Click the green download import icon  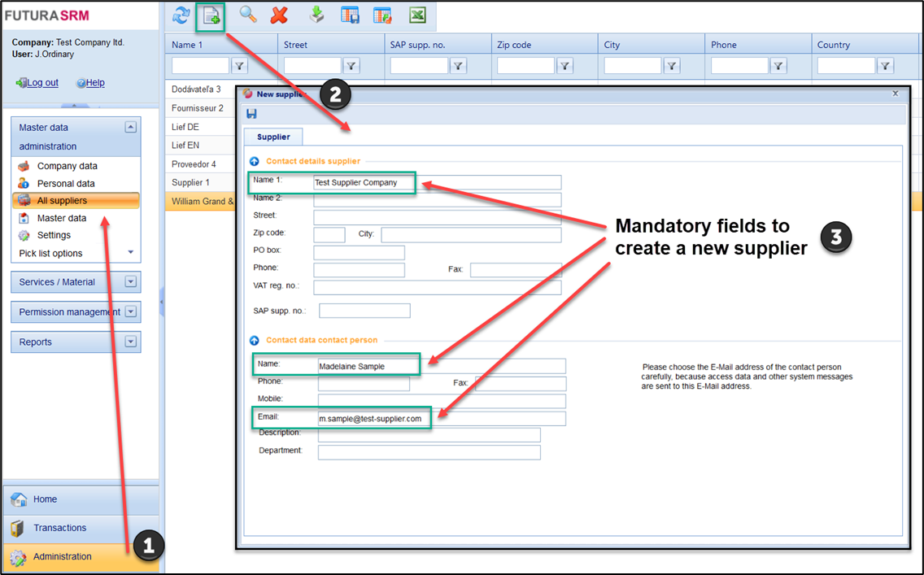(x=316, y=15)
